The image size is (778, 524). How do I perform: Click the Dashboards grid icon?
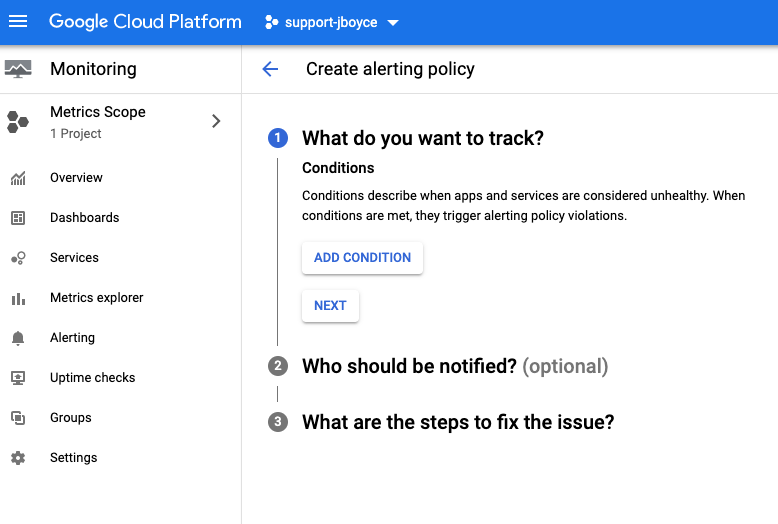pos(18,218)
